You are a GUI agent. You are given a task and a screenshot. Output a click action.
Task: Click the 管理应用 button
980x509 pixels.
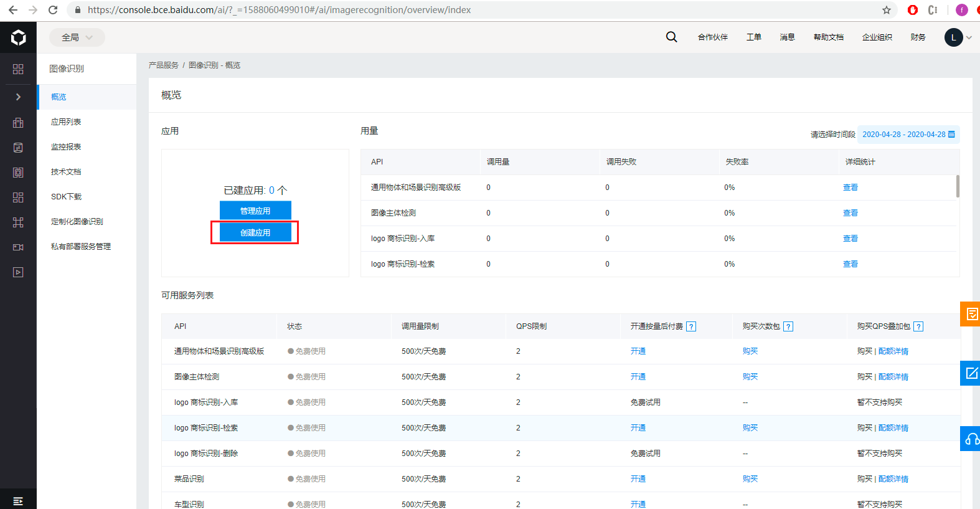click(x=255, y=211)
